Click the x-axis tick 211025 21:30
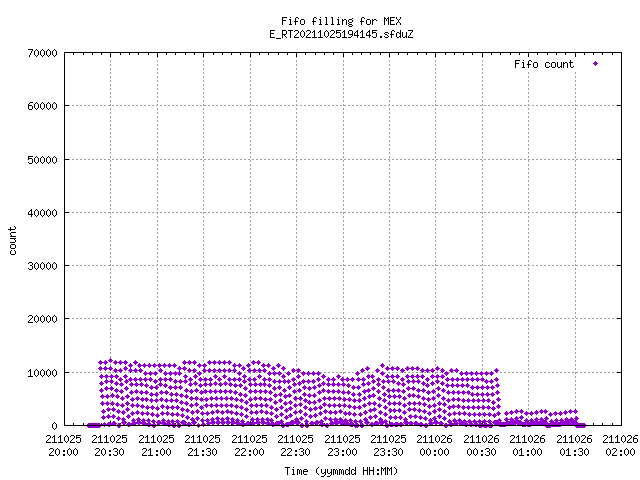 [202, 446]
